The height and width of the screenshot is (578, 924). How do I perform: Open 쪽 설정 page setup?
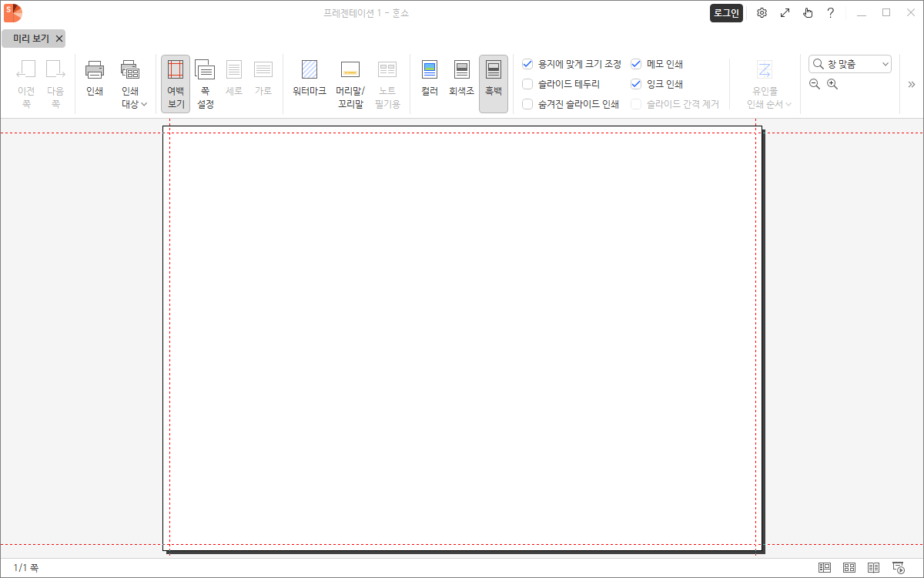tap(205, 83)
